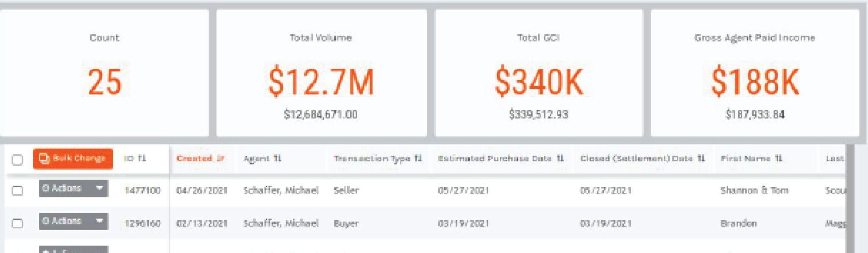This screenshot has width=868, height=253.
Task: Click the Gross Agent Paid Income card
Action: click(x=755, y=73)
